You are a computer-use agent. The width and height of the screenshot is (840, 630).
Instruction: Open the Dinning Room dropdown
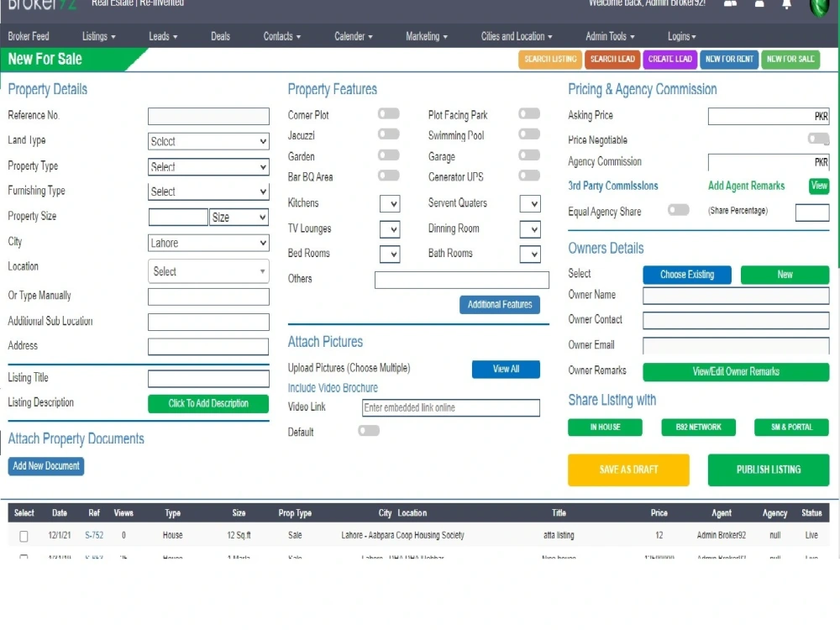point(530,229)
